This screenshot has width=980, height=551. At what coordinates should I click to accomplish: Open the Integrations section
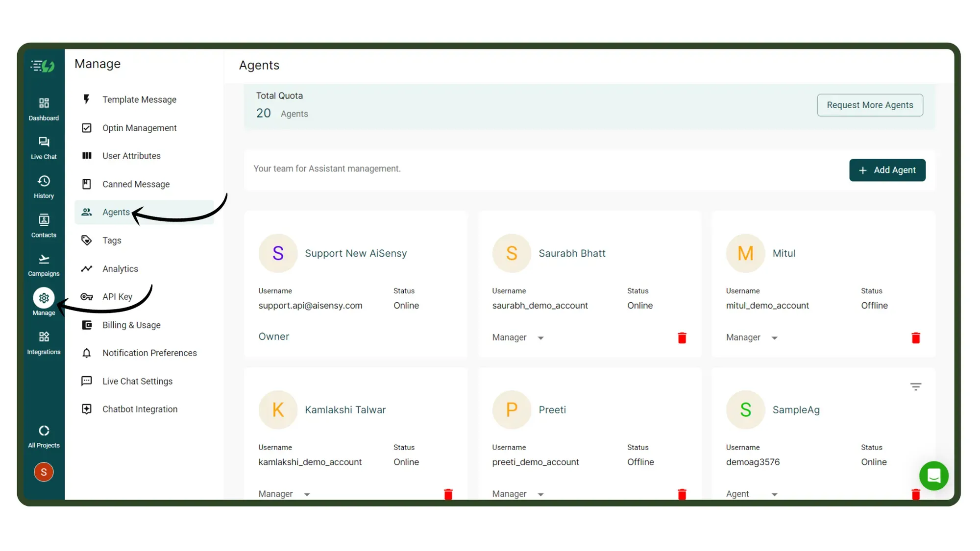[44, 341]
